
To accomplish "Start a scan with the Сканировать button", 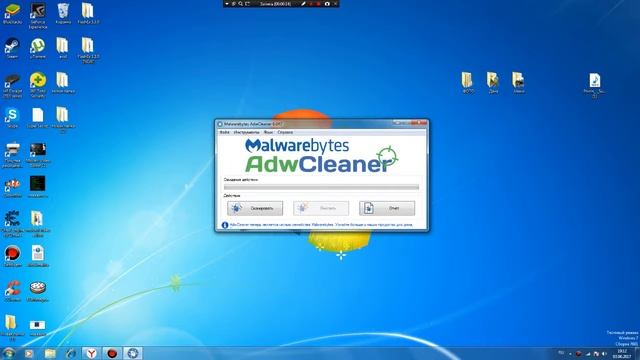I will click(255, 208).
